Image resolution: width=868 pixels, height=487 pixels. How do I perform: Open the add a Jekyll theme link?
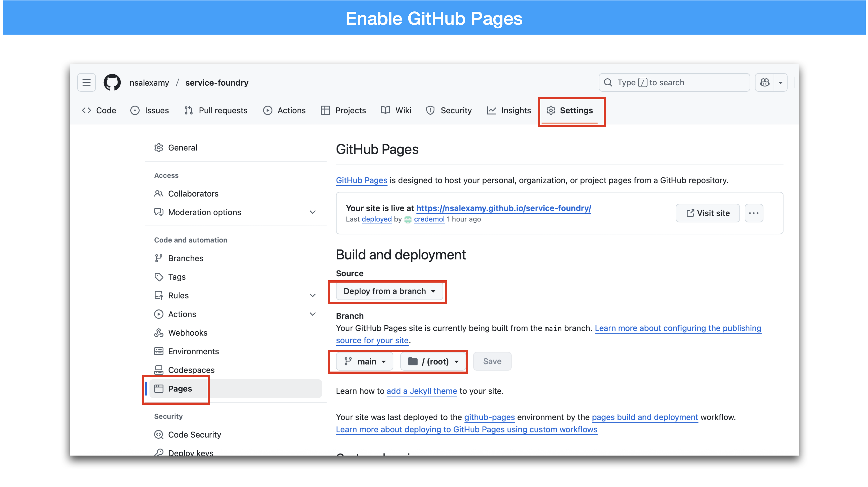tap(422, 391)
